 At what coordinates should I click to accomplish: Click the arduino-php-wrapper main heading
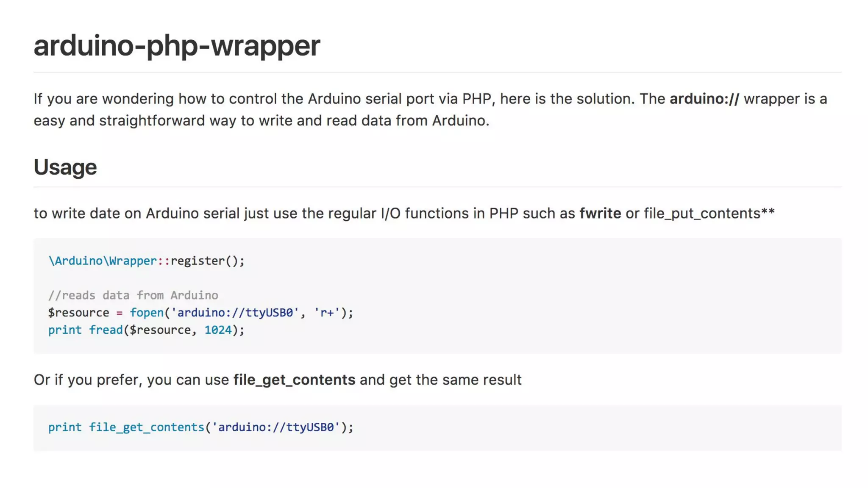177,46
